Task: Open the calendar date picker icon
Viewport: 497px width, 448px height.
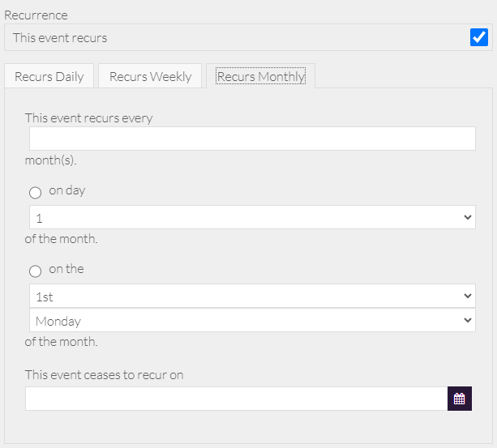Action: [x=459, y=399]
